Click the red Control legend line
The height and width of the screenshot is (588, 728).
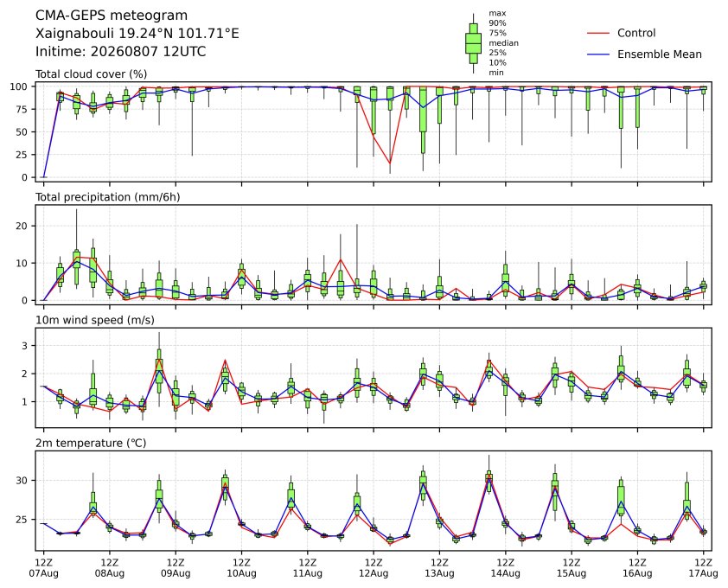598,33
